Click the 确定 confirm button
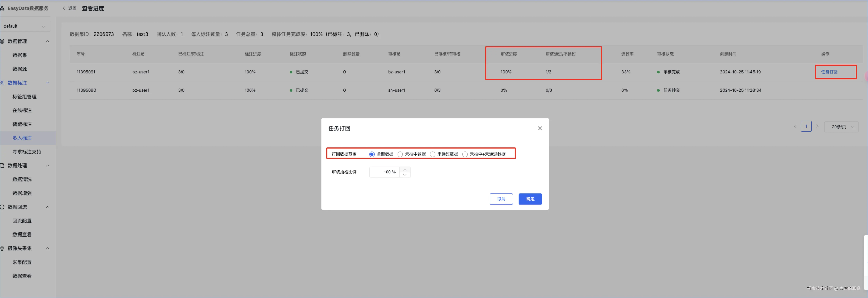This screenshot has width=868, height=298. (530, 199)
